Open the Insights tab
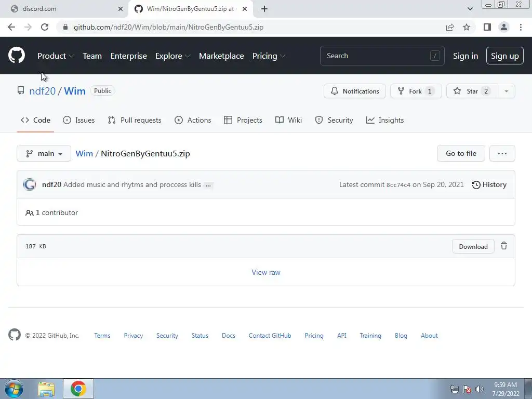The height and width of the screenshot is (399, 532). [385, 120]
